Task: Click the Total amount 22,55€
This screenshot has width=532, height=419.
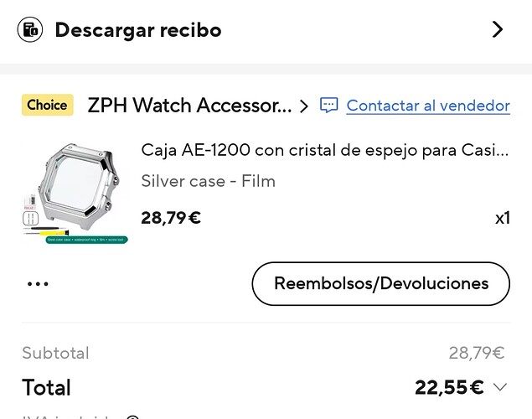Action: 449,387
